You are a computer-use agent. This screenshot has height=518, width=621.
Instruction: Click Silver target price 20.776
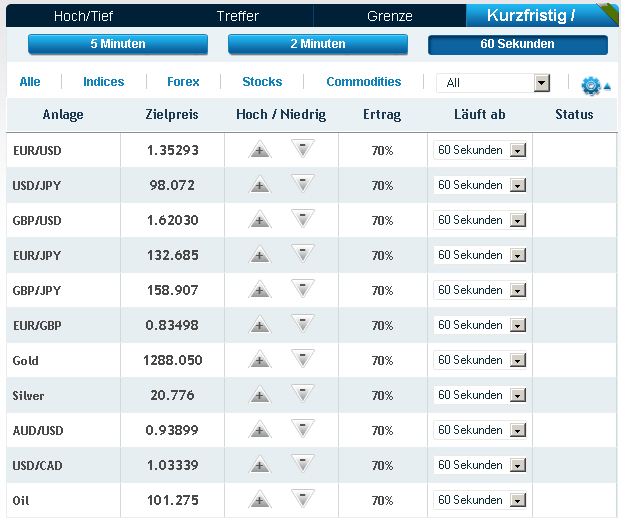[x=172, y=395]
